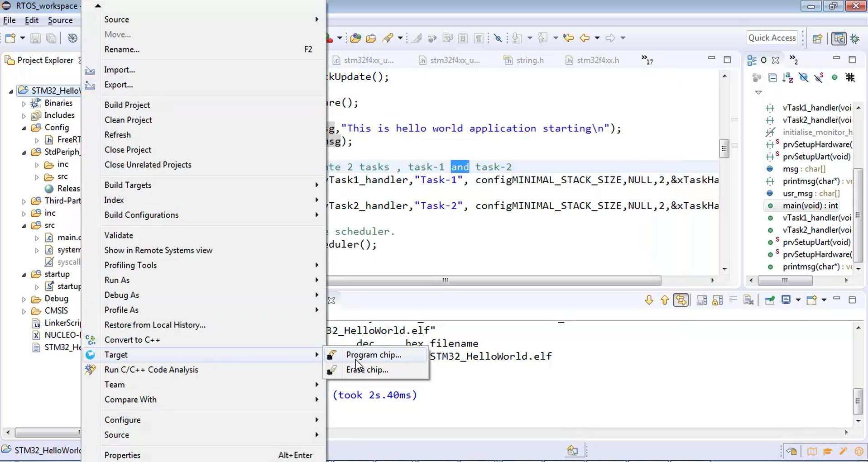This screenshot has width=868, height=462.
Task: Open the string.h editor tab
Action: click(524, 60)
